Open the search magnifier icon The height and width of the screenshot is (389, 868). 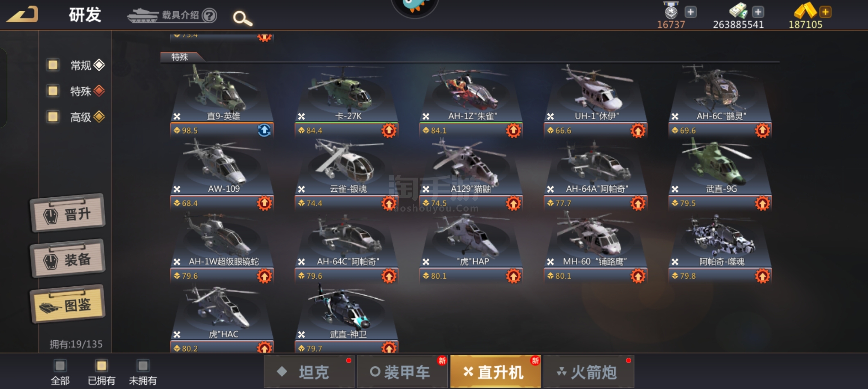[x=243, y=18]
